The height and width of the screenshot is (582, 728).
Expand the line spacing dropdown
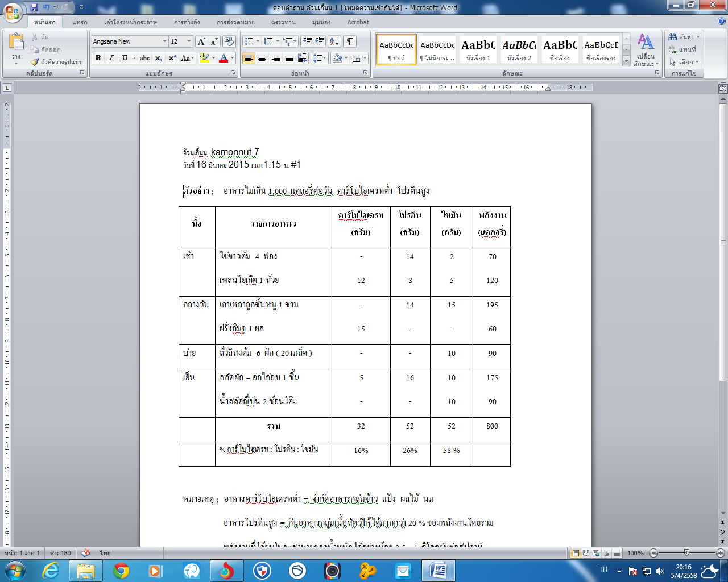324,58
